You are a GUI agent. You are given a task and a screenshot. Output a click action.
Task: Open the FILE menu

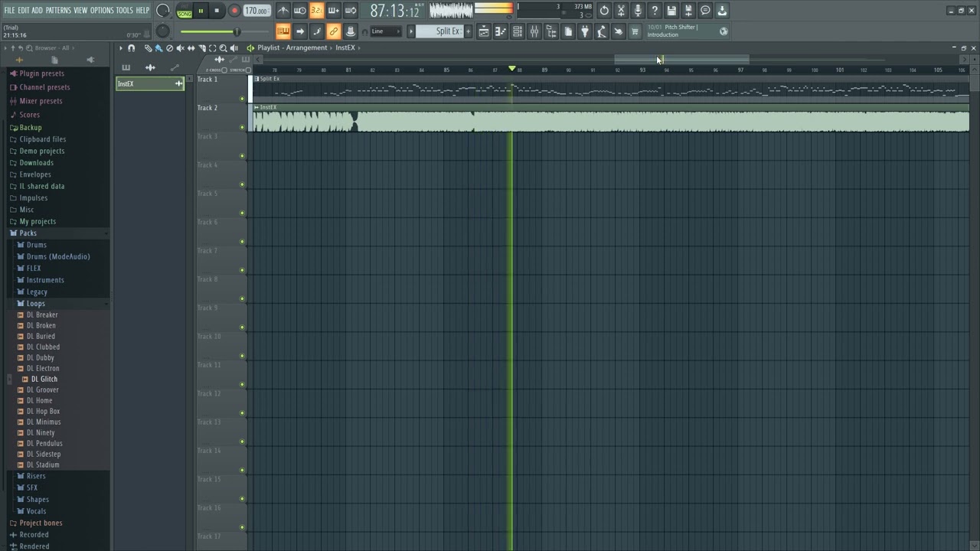point(9,10)
